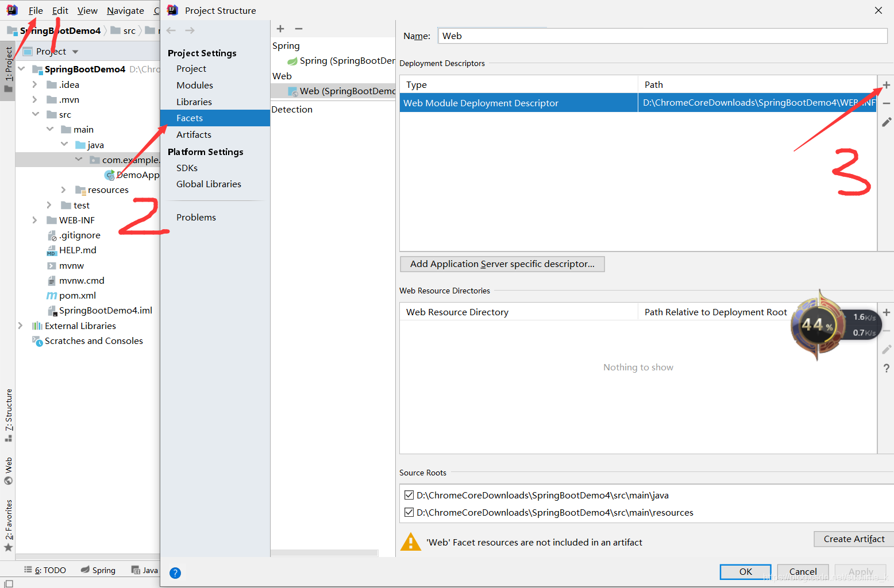
Task: Expand the .mvn folder
Action: point(34,99)
